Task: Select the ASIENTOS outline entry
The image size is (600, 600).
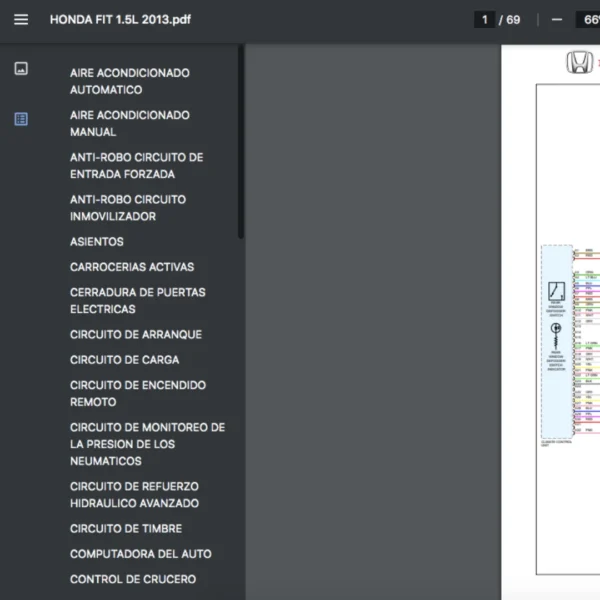Action: pyautogui.click(x=97, y=242)
